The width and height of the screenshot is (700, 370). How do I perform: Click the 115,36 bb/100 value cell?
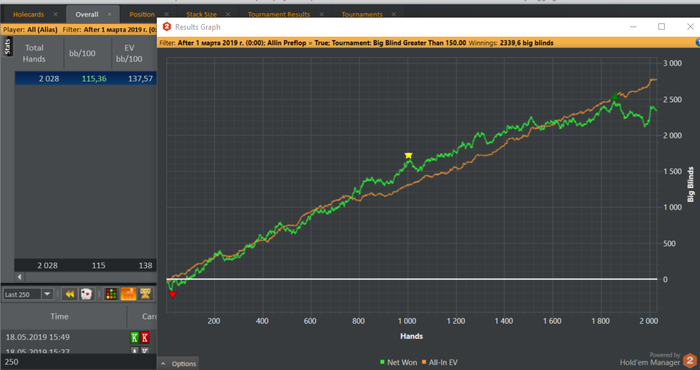point(94,79)
